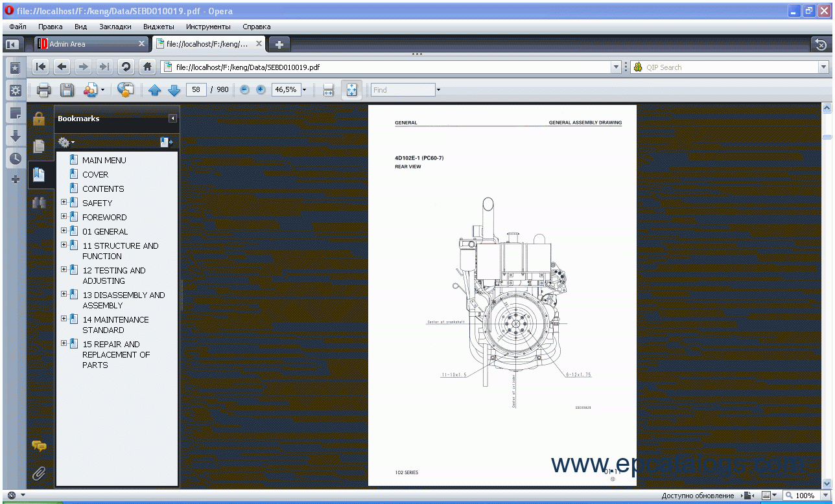
Task: Add a panel with the plus icon
Action: 15,179
